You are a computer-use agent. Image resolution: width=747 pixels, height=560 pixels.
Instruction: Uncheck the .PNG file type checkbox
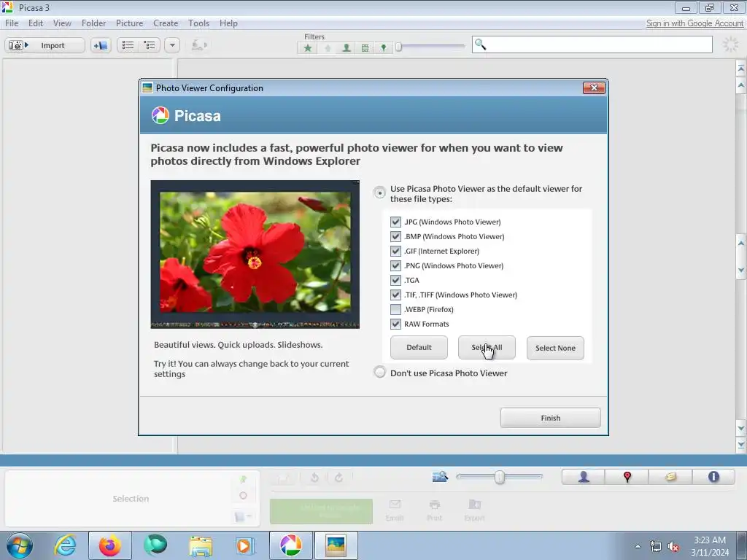click(x=395, y=265)
